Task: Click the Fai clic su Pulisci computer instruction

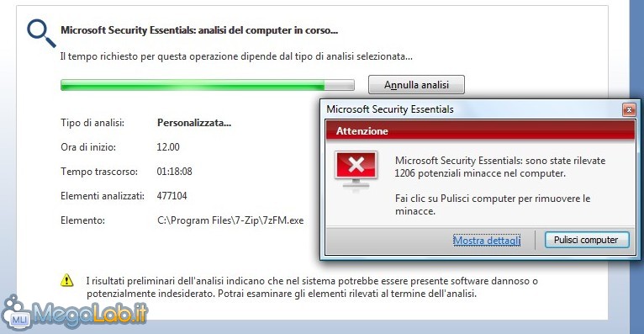Action: [x=493, y=204]
